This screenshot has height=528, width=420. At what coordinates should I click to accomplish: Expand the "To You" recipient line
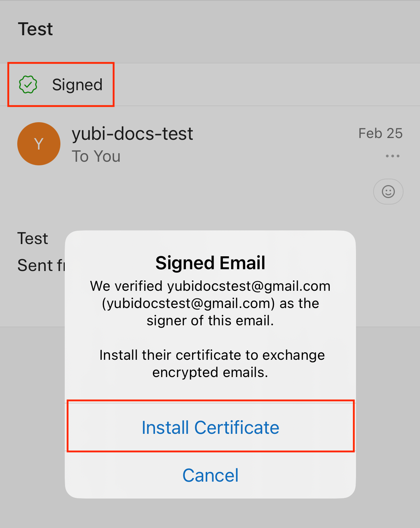pyautogui.click(x=96, y=156)
